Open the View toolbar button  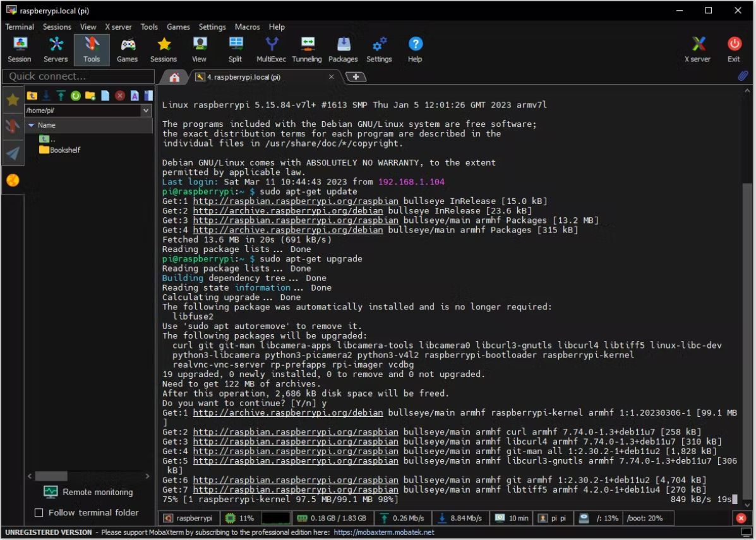coord(199,50)
